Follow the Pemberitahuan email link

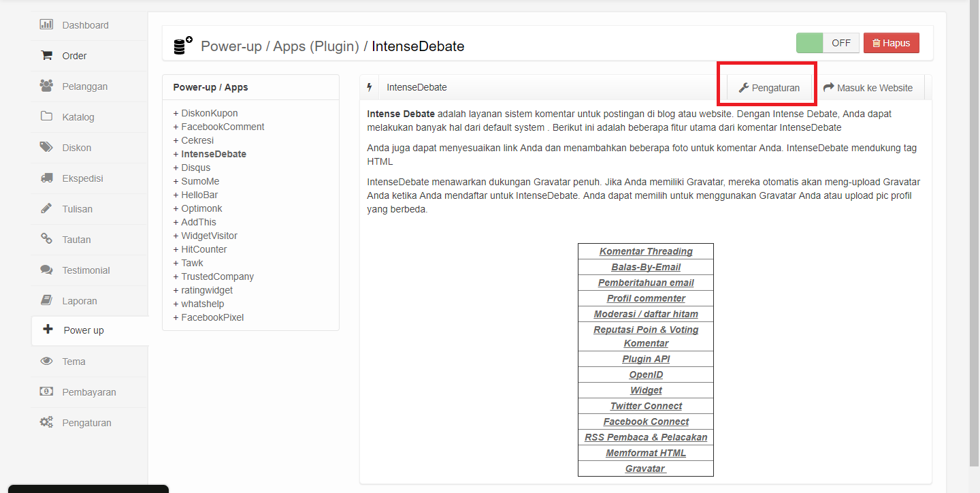646,283
